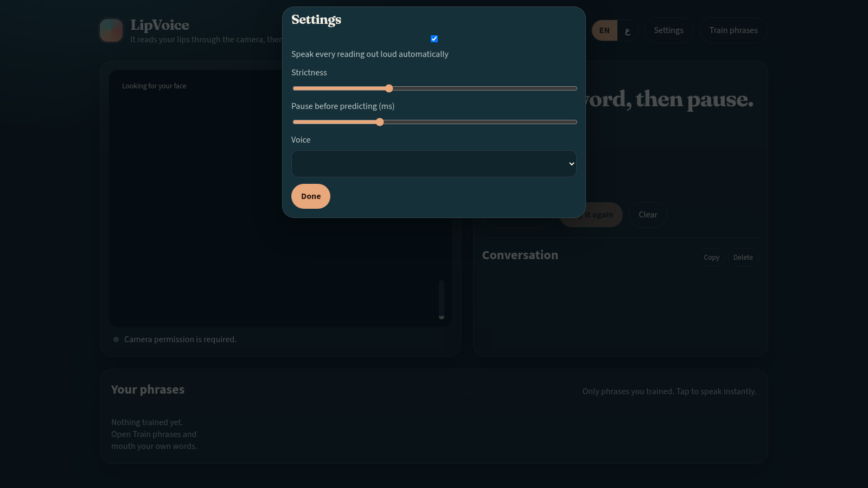Screen dimensions: 868x488
Task: Click the 'Only phrases you trained' hint text
Action: pyautogui.click(x=669, y=391)
